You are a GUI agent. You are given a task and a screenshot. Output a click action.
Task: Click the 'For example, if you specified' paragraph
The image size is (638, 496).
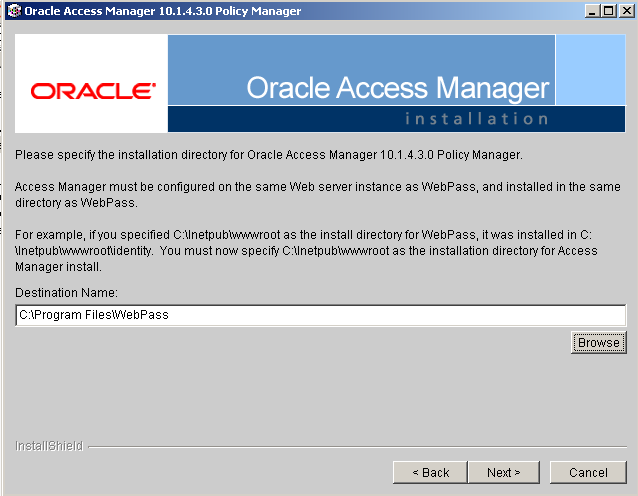click(306, 251)
